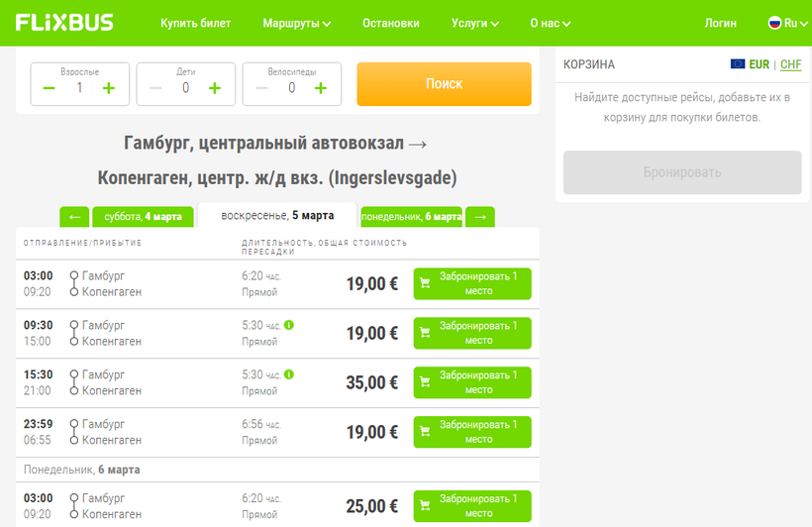Open the Ru language selector
The width and height of the screenshot is (812, 527).
[787, 24]
